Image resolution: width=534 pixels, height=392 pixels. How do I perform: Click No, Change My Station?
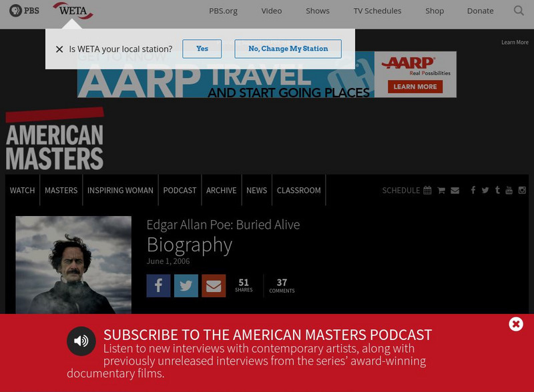tap(288, 49)
